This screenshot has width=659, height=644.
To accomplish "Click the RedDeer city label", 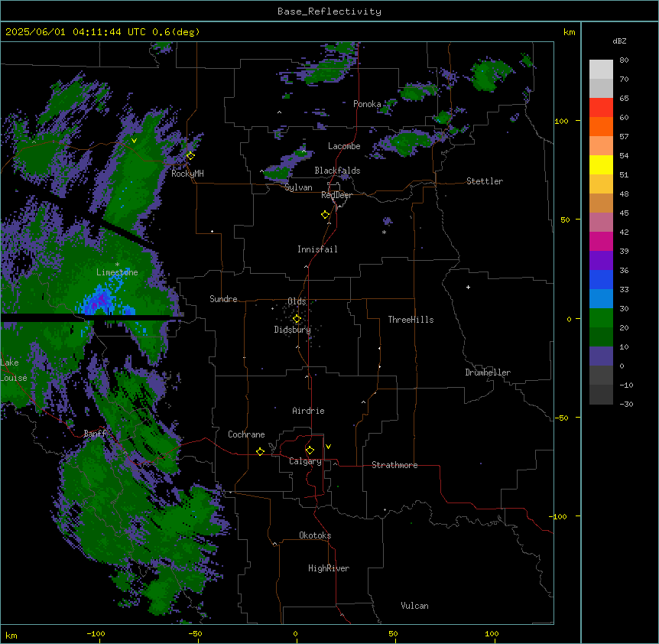I will [x=336, y=195].
